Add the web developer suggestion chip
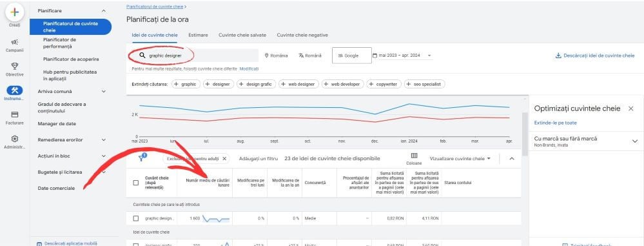The image size is (644, 246). [343, 84]
